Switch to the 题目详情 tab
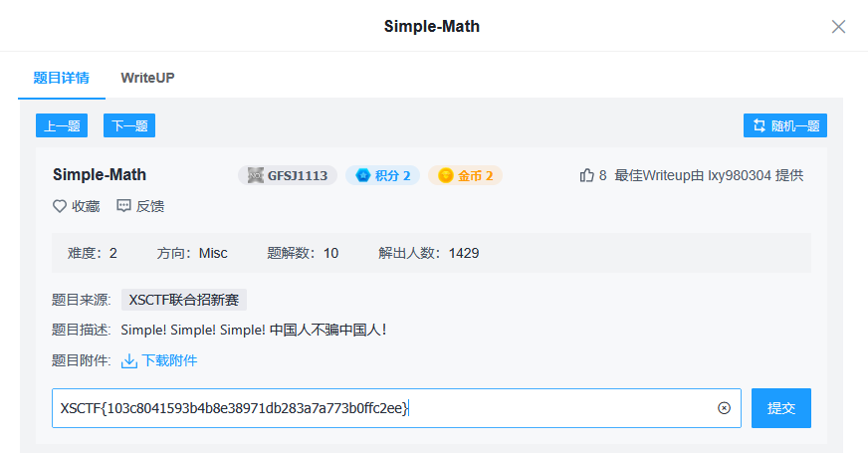The image size is (868, 453). (62, 78)
